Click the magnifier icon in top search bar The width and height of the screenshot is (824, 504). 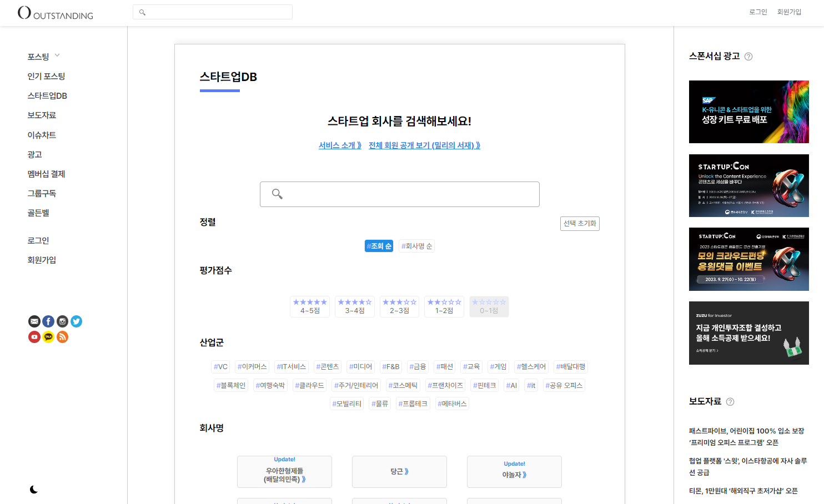click(x=142, y=12)
